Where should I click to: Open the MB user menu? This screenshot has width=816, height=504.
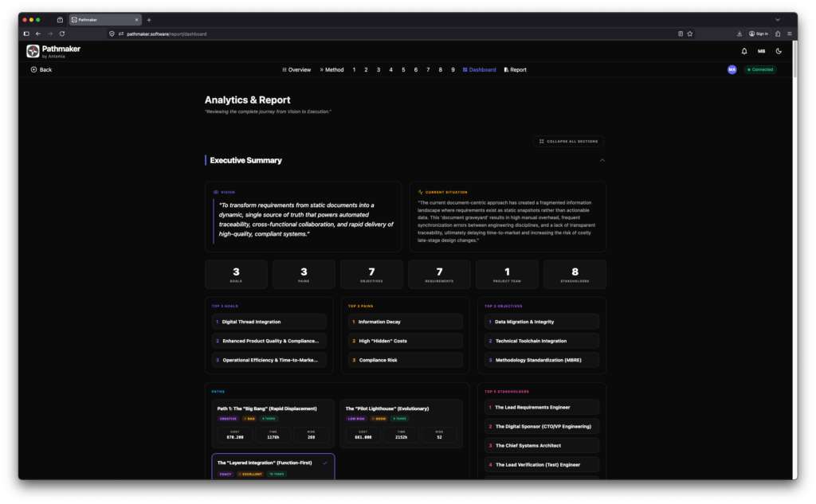[761, 51]
